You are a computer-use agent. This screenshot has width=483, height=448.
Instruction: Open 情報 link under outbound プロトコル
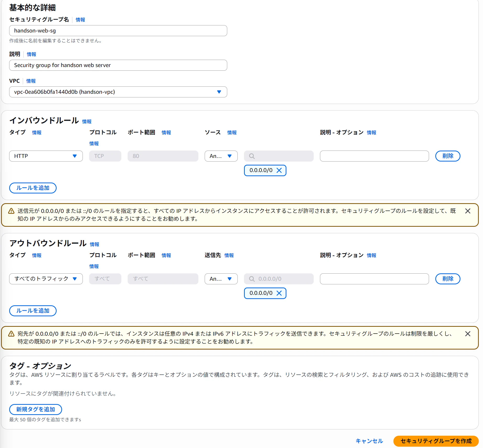(x=94, y=267)
